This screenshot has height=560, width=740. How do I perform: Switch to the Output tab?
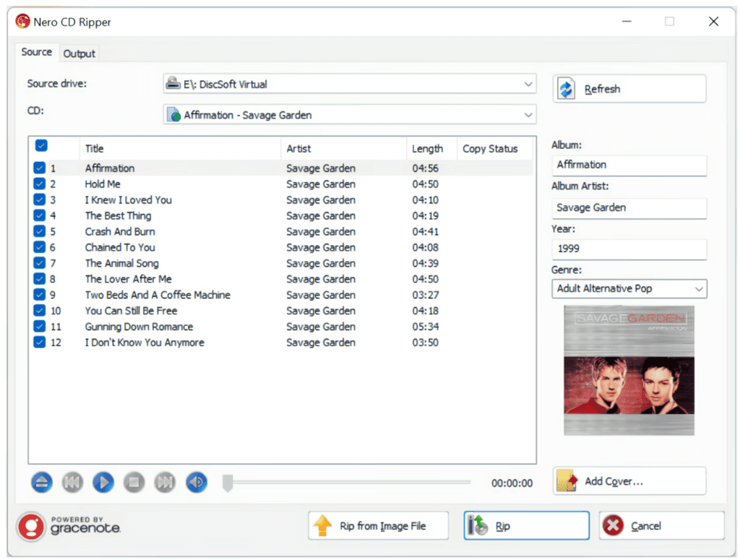[79, 53]
